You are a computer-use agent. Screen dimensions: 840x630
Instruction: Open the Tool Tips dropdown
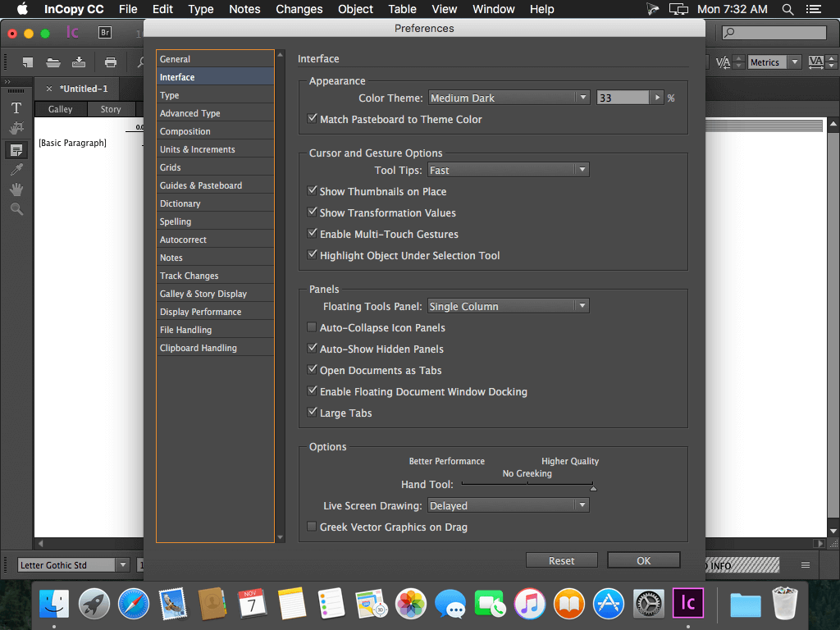[509, 170]
